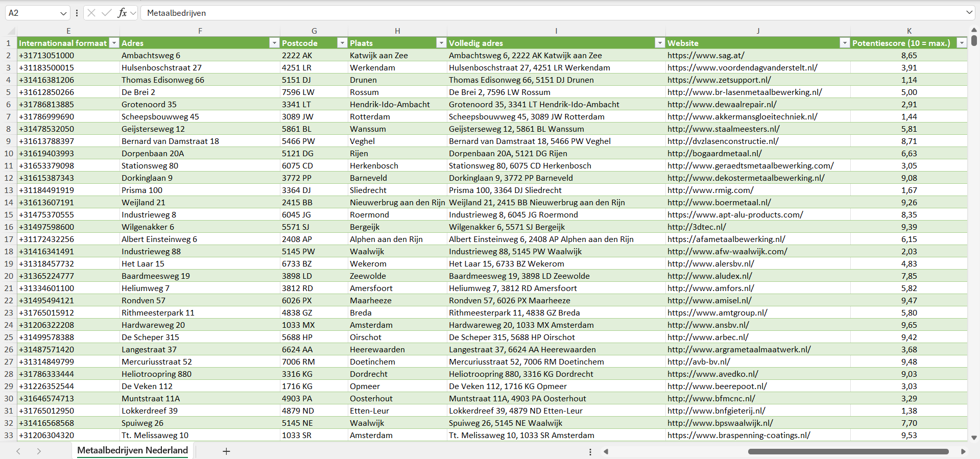Click the vertical scroll down arrow

974,438
